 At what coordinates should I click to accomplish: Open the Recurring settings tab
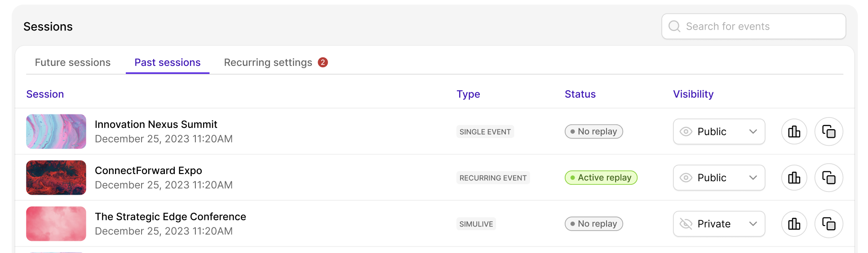(x=268, y=62)
